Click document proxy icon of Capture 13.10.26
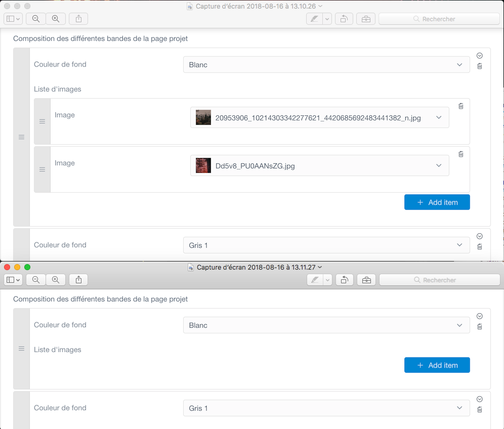The height and width of the screenshot is (429, 504). [x=190, y=7]
